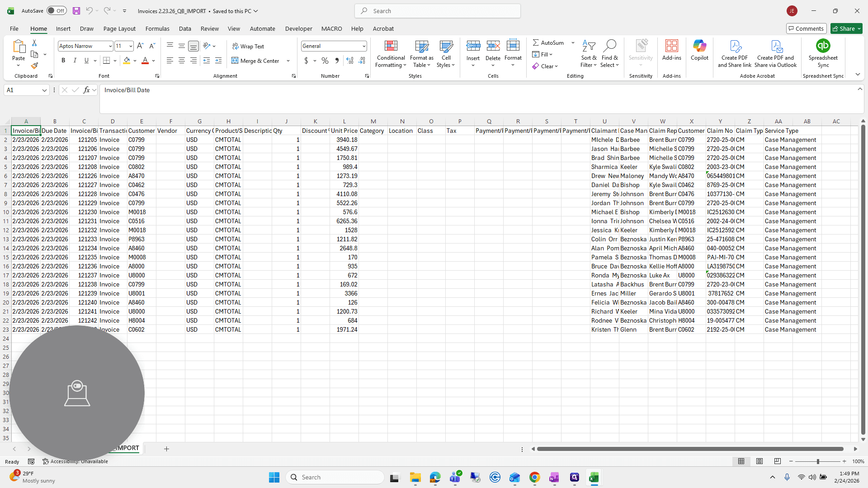Click the Excel title bar Search box
This screenshot has width=868, height=488.
438,11
